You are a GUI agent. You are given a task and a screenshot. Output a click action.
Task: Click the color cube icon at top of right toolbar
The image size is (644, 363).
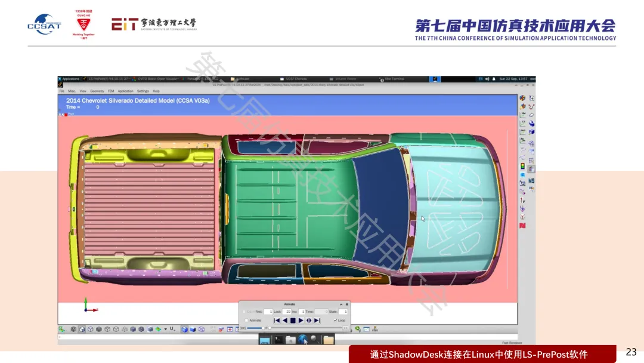tap(523, 99)
